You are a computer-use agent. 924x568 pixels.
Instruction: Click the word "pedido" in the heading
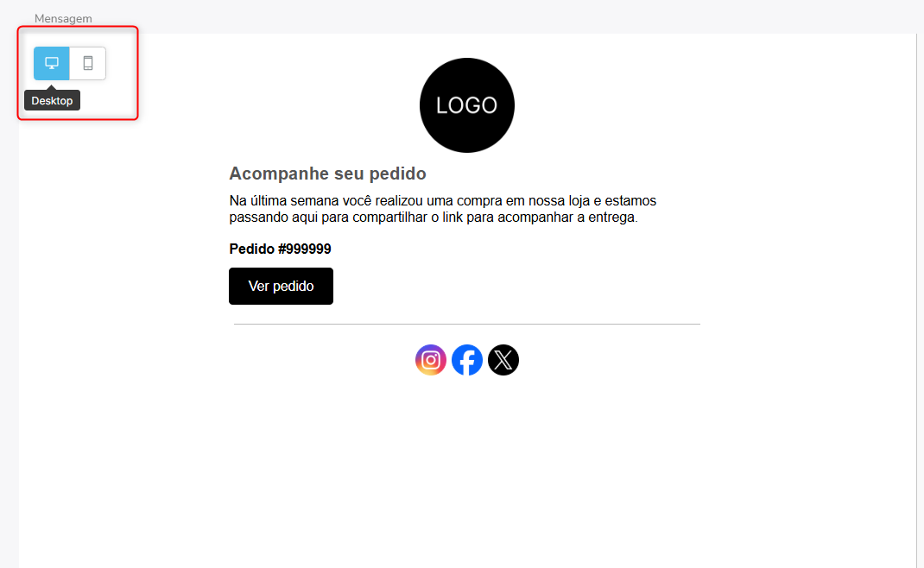398,174
